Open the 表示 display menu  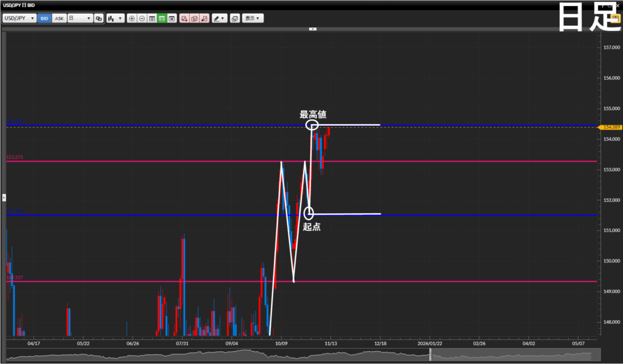click(x=252, y=19)
